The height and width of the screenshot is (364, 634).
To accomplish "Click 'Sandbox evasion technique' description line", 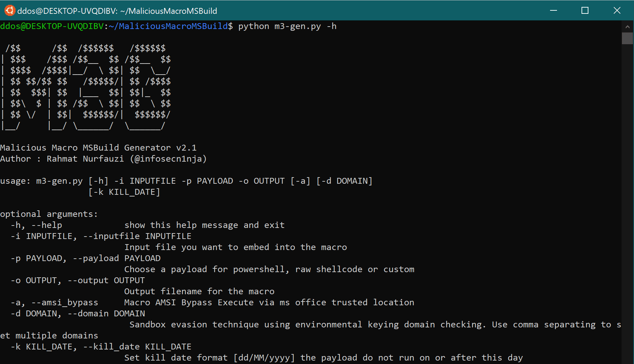I will pyautogui.click(x=375, y=325).
